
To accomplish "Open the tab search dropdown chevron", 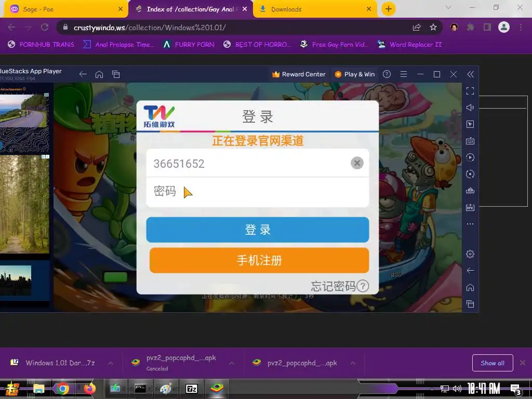I will pyautogui.click(x=448, y=7).
